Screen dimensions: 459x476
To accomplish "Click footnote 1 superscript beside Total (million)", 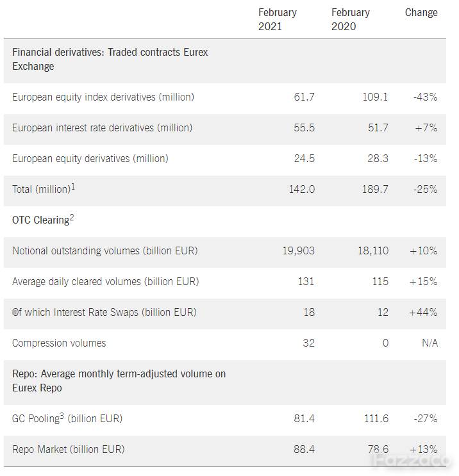I will (x=73, y=186).
